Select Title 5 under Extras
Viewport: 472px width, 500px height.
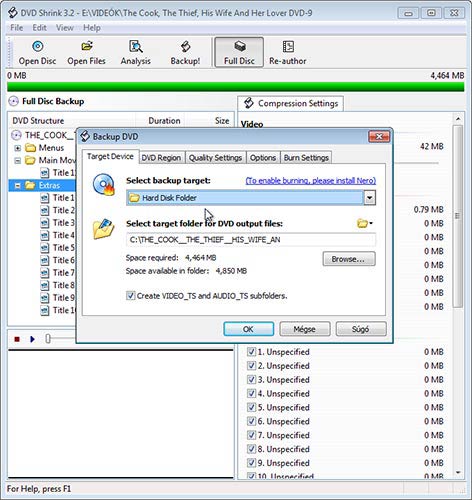click(x=58, y=248)
